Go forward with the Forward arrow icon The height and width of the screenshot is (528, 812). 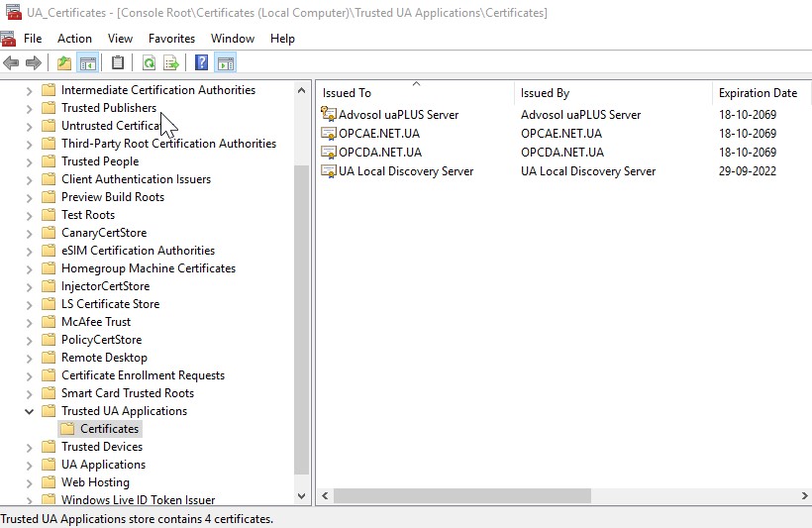[33, 63]
